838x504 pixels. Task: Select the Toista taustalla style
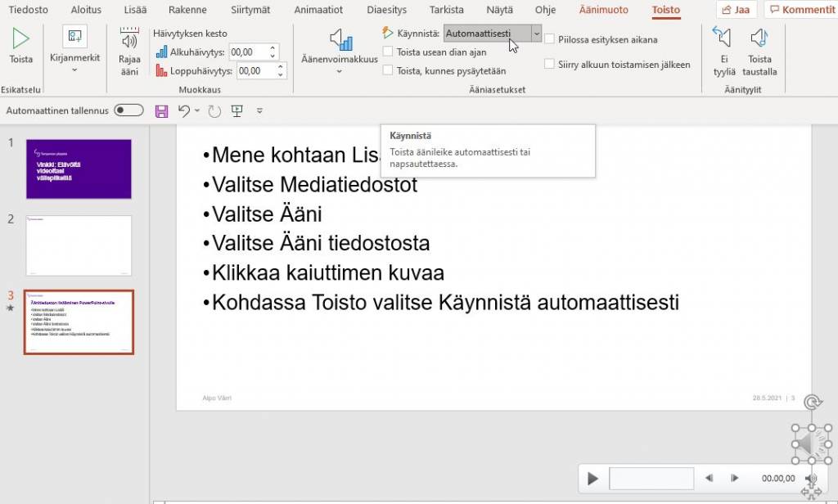(759, 51)
